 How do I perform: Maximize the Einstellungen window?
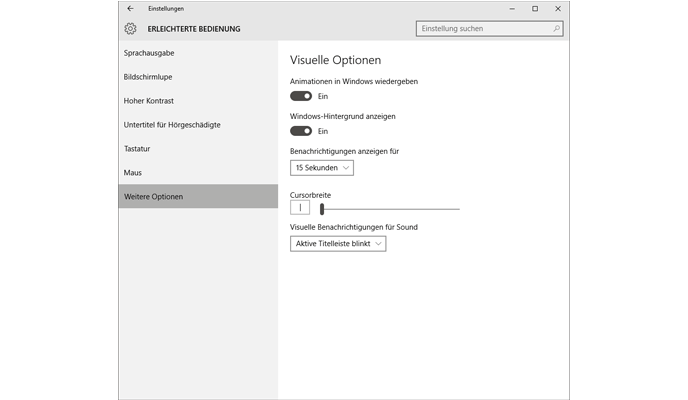pyautogui.click(x=535, y=8)
